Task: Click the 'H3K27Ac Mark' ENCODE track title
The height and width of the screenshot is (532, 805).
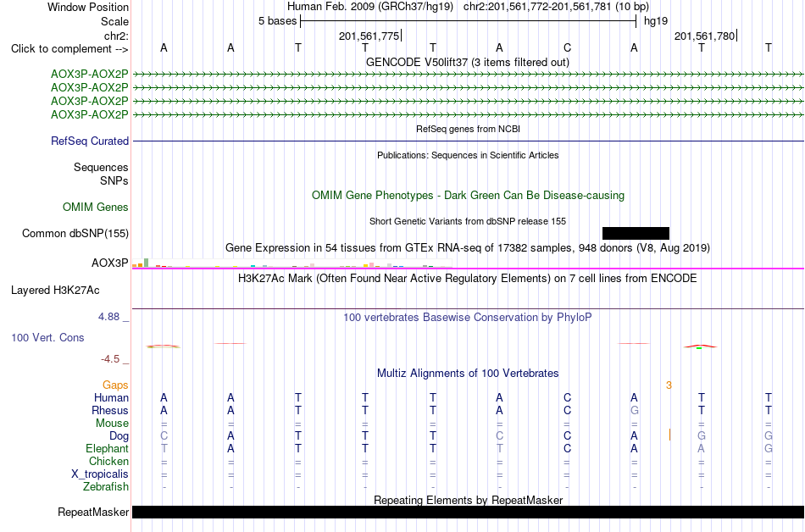Action: (467, 279)
